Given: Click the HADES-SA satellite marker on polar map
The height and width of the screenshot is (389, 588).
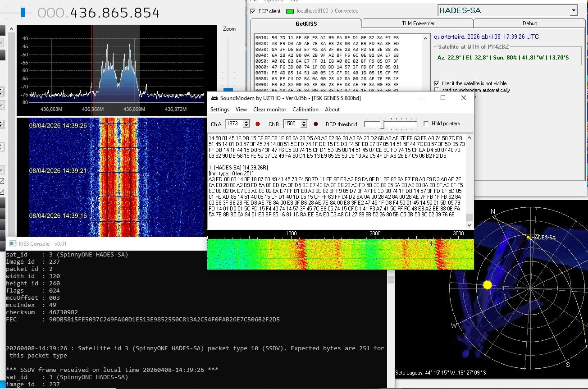Looking at the screenshot, I should [x=528, y=237].
